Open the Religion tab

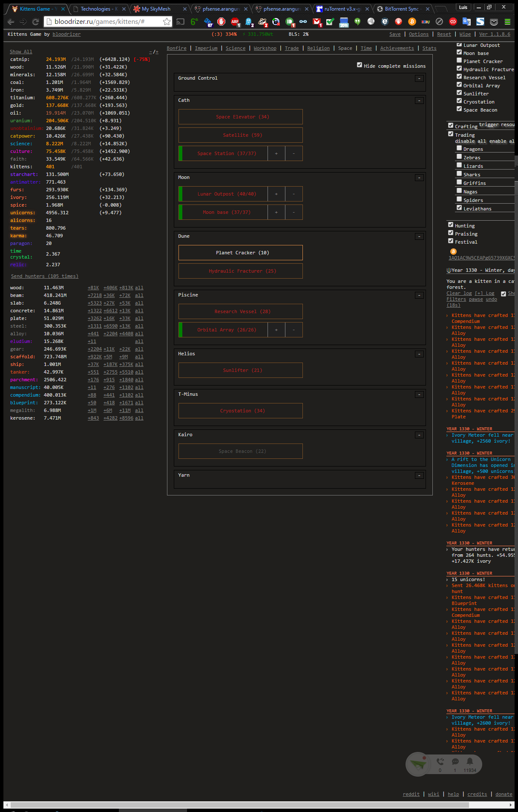318,49
